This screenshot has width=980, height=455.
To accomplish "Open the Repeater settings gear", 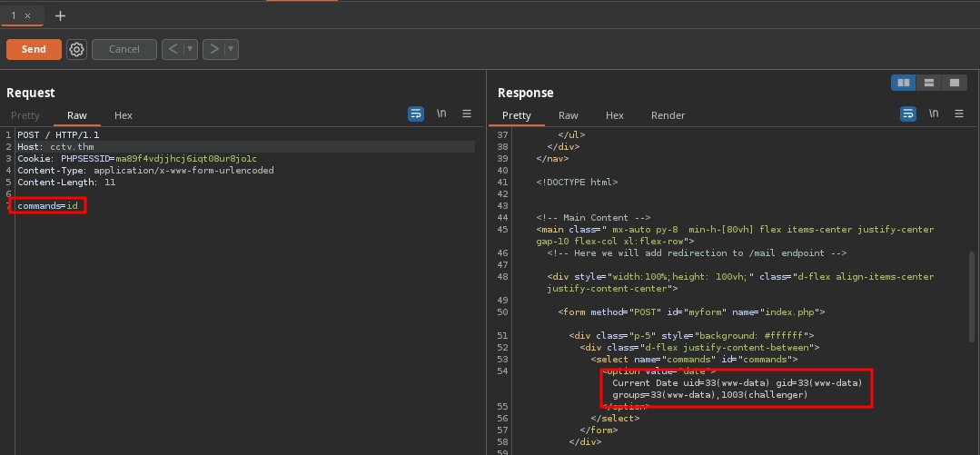I will pos(77,50).
